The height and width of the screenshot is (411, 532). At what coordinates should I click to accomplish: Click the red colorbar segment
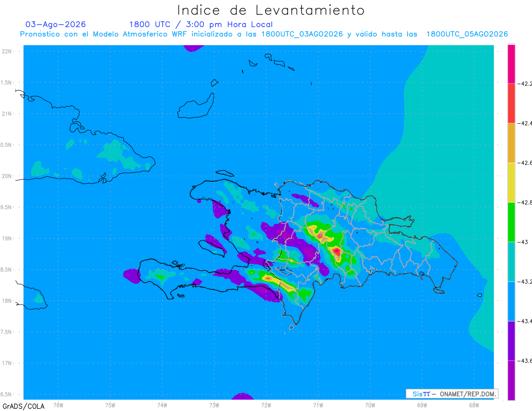tap(511, 103)
